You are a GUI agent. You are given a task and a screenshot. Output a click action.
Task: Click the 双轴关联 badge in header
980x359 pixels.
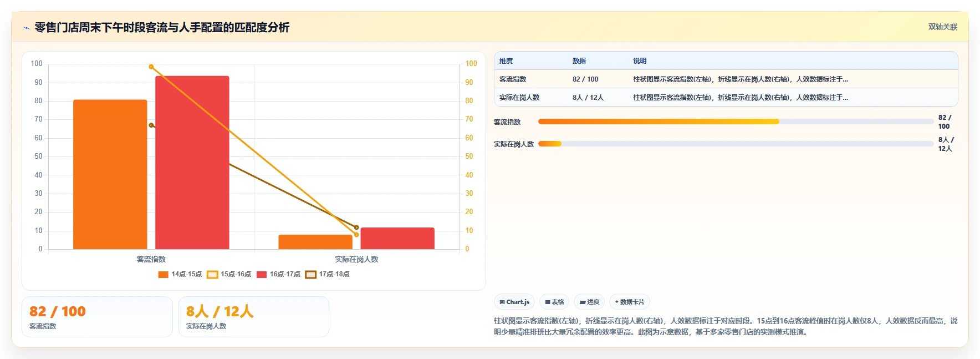coord(943,27)
